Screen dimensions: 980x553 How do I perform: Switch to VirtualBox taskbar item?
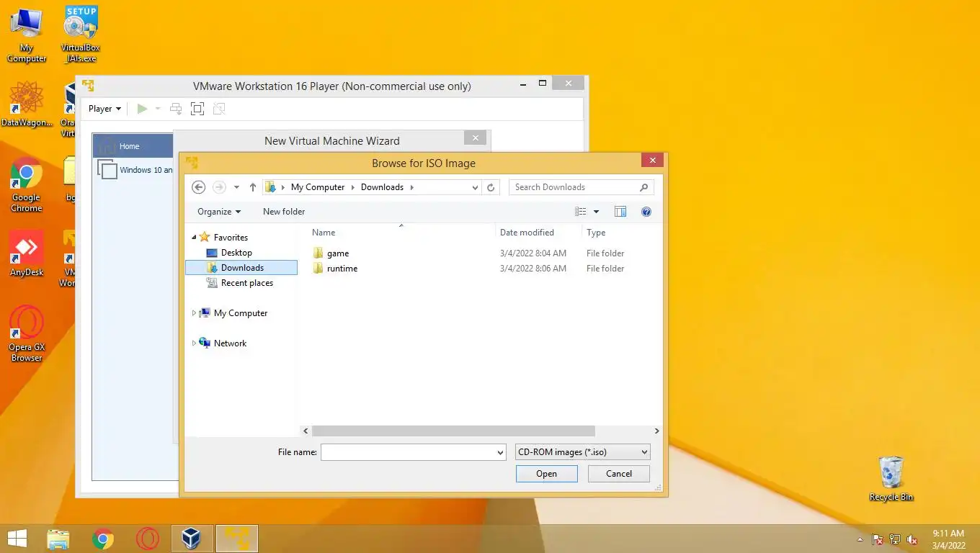tap(192, 539)
